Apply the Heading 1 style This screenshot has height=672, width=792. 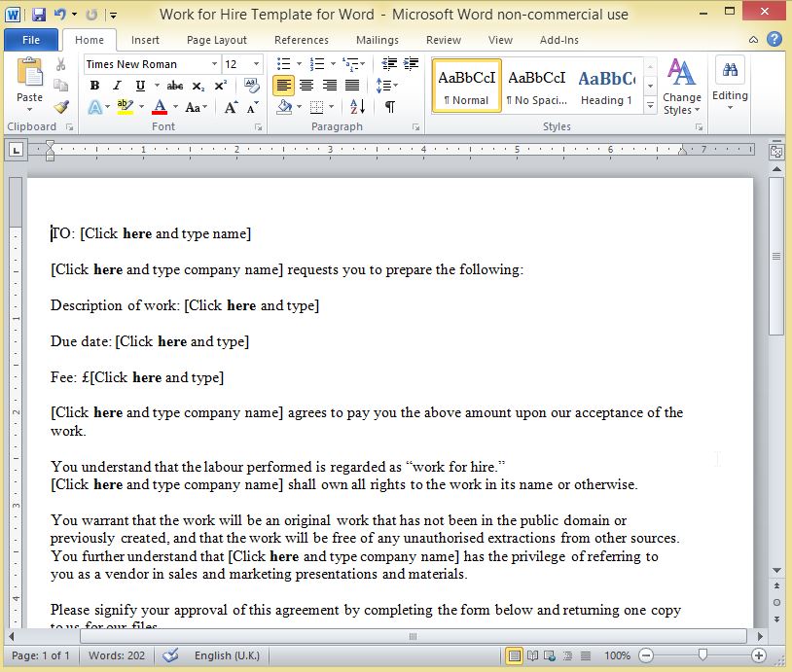pos(607,85)
